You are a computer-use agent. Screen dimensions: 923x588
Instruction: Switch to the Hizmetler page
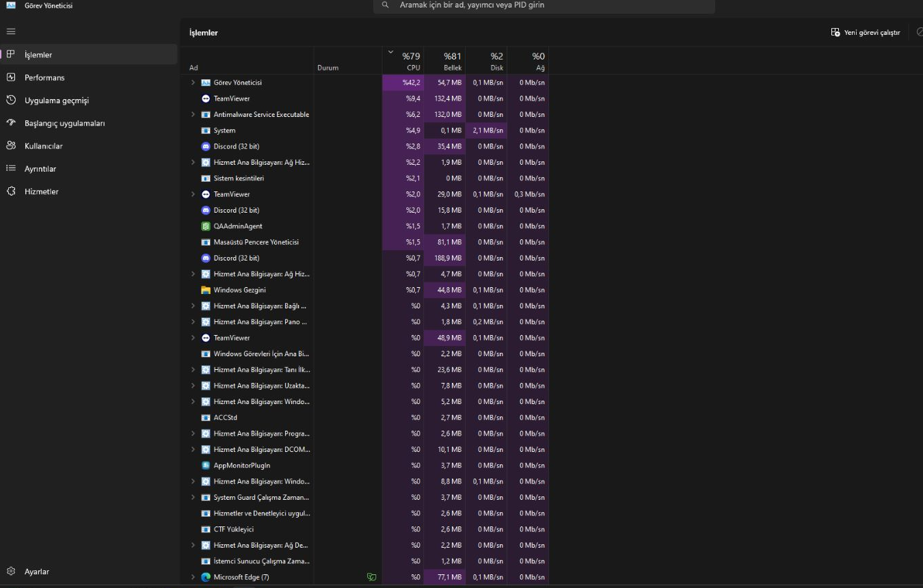[89, 191]
